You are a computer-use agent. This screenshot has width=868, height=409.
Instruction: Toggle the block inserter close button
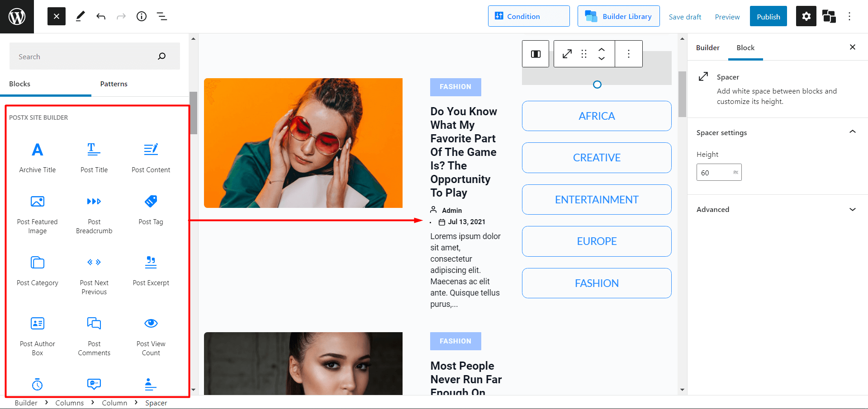tap(57, 17)
